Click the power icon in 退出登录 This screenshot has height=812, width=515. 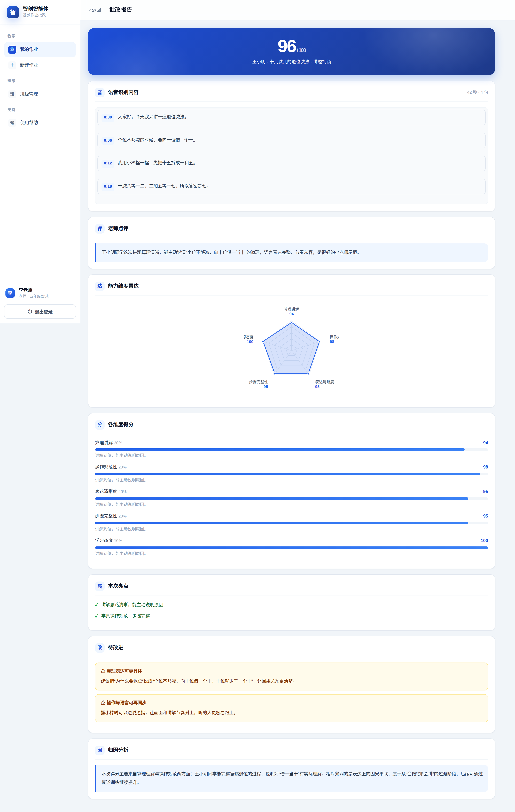click(30, 312)
